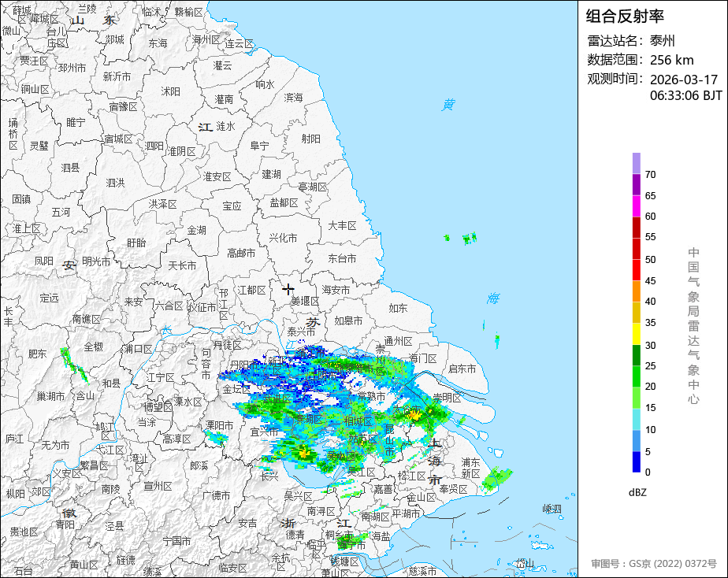This screenshot has height=578, width=728.
Task: Click the observation date 2026-03-17
Action: [683, 80]
